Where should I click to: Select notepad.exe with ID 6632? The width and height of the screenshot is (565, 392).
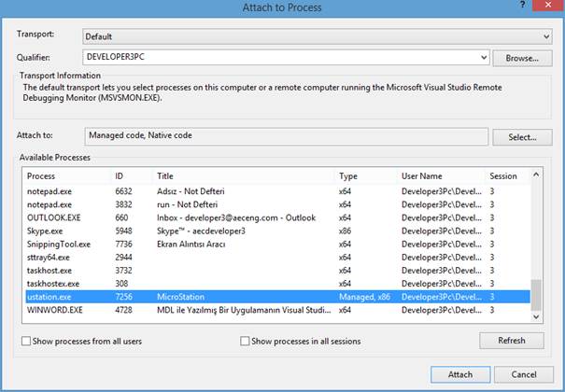coord(277,191)
